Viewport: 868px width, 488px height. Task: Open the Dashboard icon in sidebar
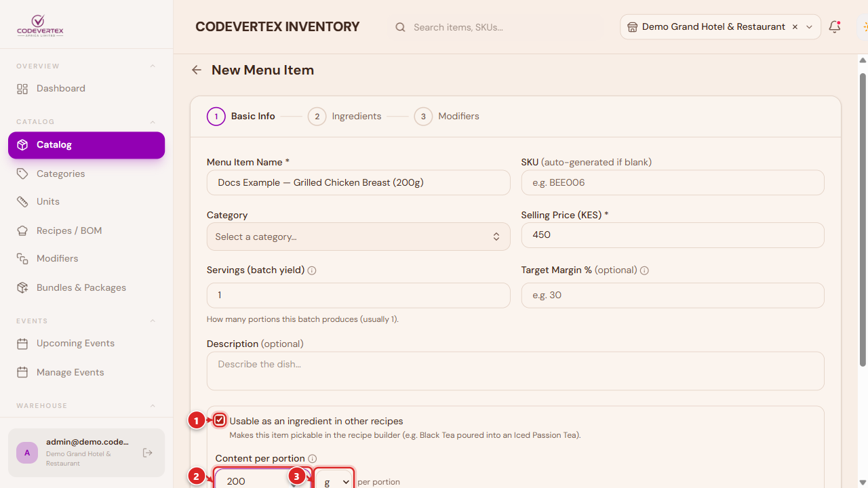tap(22, 89)
